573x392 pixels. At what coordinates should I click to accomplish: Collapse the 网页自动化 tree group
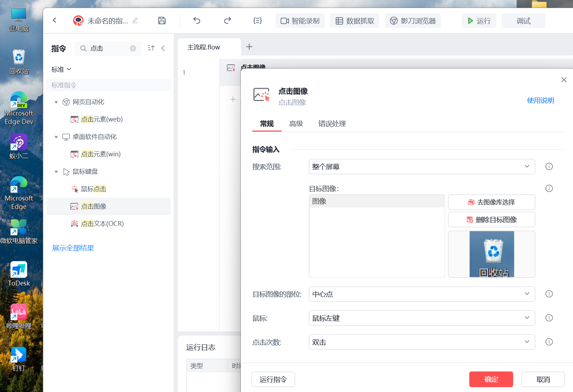(x=56, y=102)
